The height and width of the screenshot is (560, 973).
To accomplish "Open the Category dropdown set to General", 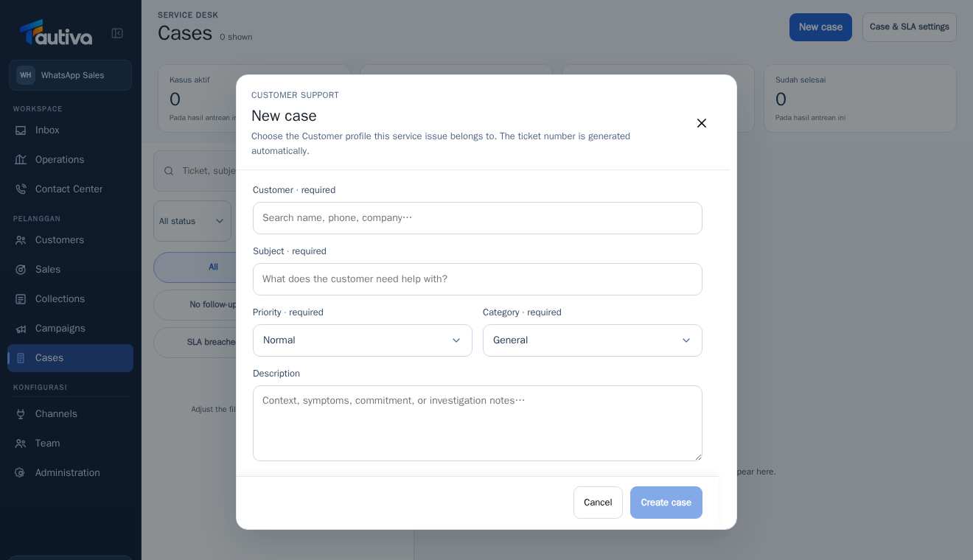I will (593, 340).
